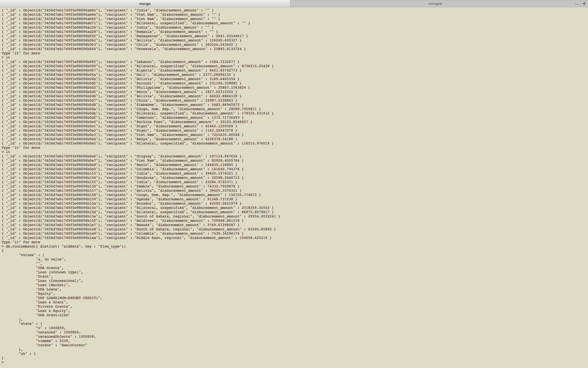
Task: Click the "timems" : 5259 stat
Action: tap(53, 341)
